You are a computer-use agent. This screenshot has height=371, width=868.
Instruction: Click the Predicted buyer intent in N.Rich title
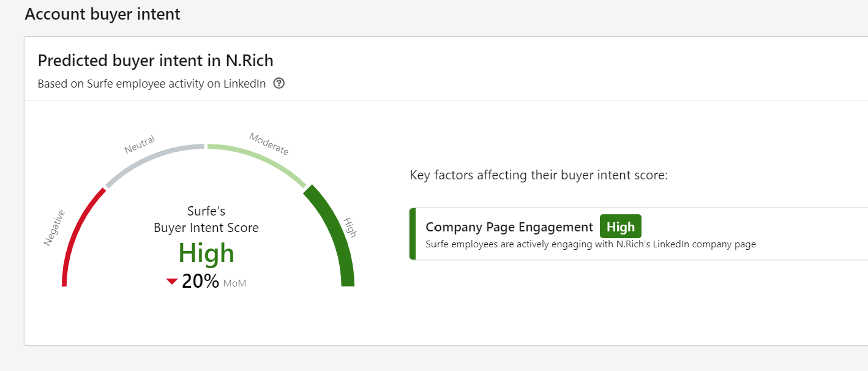[155, 61]
